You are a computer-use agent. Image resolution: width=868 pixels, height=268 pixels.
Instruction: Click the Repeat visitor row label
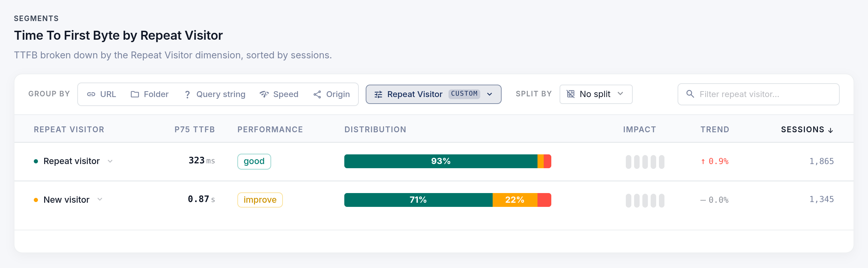point(71,161)
